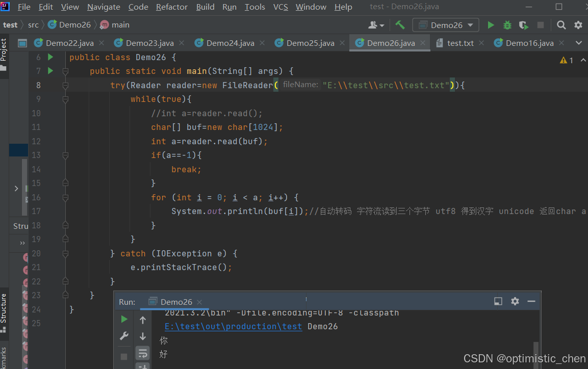This screenshot has width=588, height=369.
Task: Start debugging with the bug icon
Action: (x=507, y=25)
